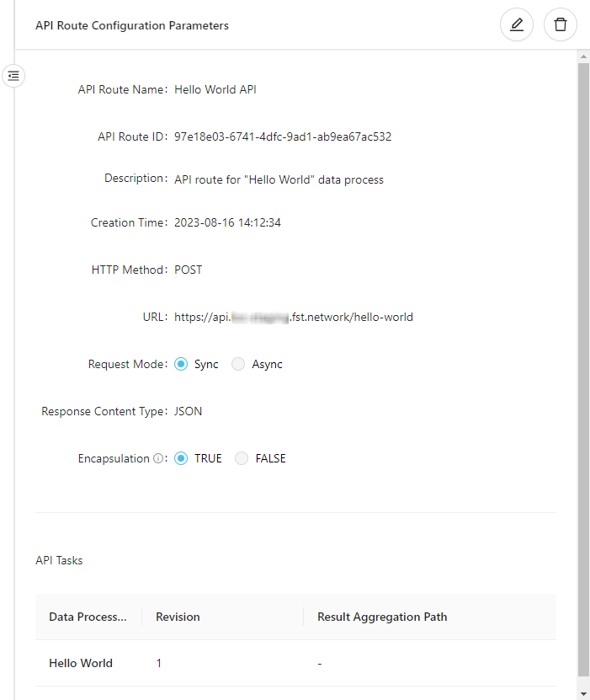
Task: Select the Async request mode
Action: 238,365
